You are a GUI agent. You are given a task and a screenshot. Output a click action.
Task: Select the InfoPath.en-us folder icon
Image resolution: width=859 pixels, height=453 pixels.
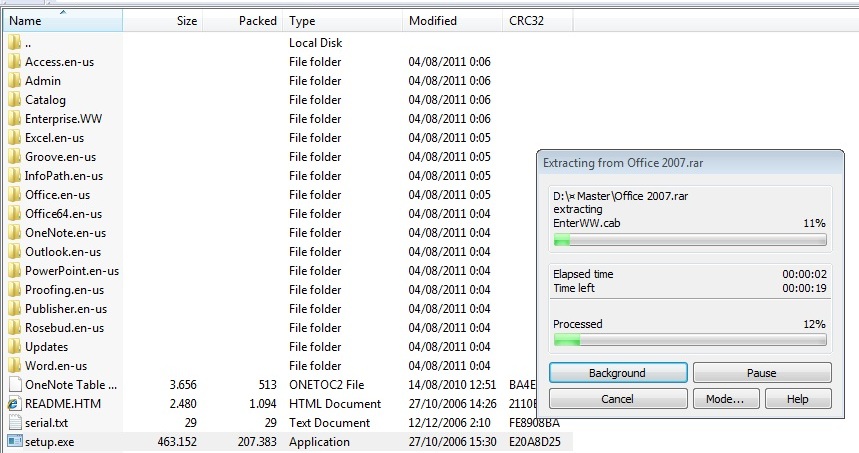click(x=15, y=176)
